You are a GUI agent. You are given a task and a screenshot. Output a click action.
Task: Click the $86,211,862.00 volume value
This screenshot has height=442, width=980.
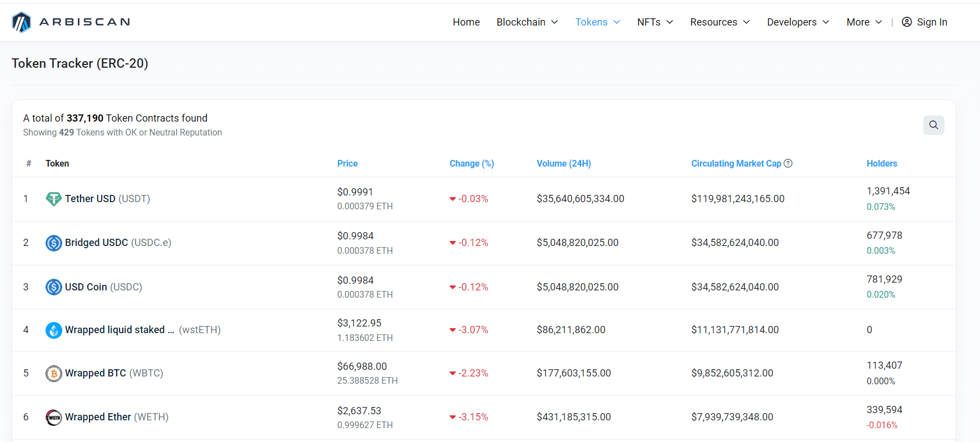pyautogui.click(x=571, y=330)
